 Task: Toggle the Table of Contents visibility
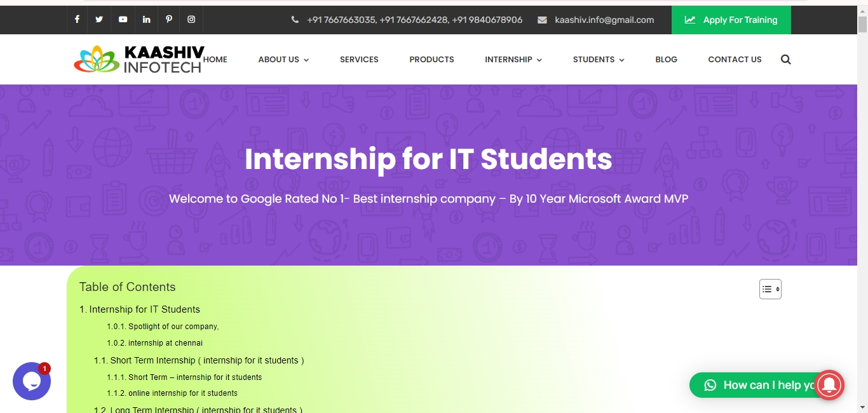770,289
